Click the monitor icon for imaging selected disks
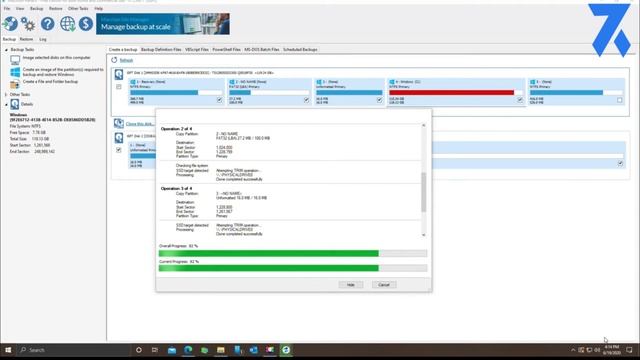The image size is (640, 360). click(15, 60)
